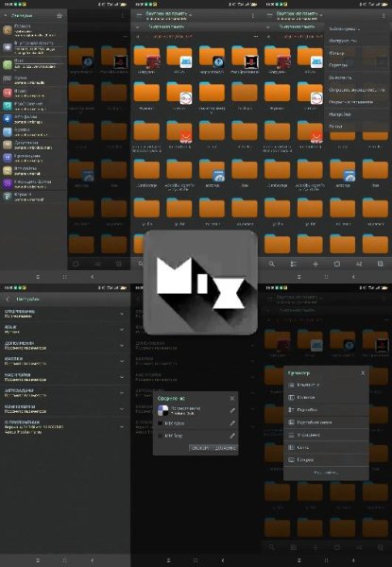
Task: Open folder with the red game icon badge
Action: click(x=146, y=58)
